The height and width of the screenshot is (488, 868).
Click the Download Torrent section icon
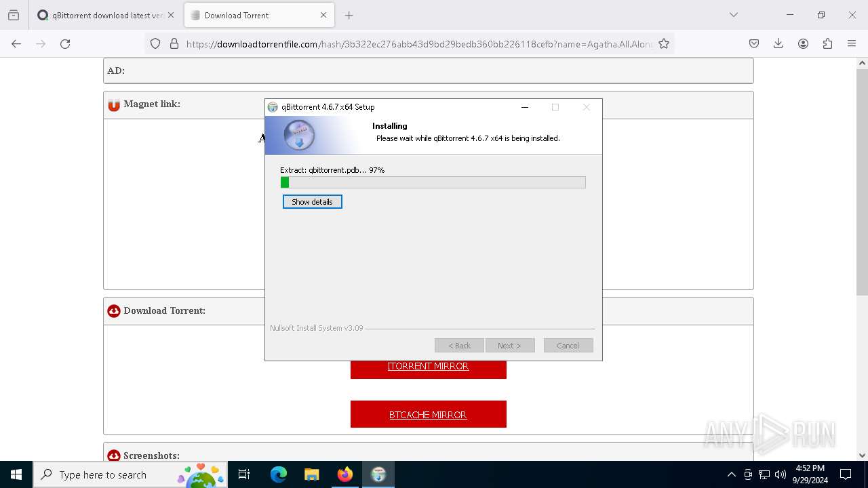click(x=114, y=311)
